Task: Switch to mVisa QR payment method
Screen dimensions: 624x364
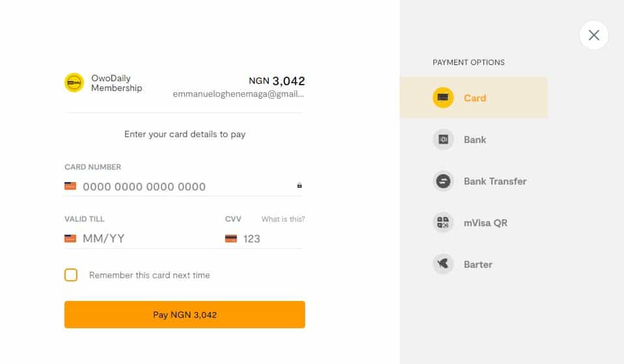Action: point(485,223)
